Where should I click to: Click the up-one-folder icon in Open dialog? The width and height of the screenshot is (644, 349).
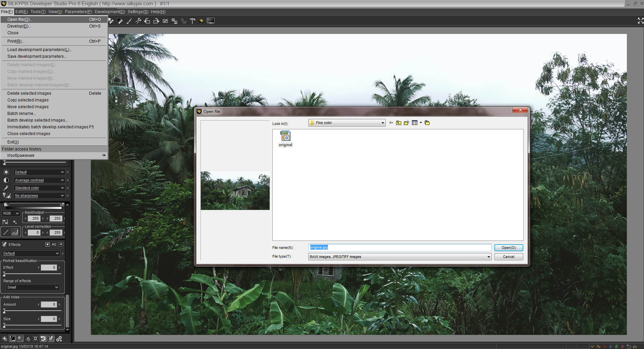[399, 123]
